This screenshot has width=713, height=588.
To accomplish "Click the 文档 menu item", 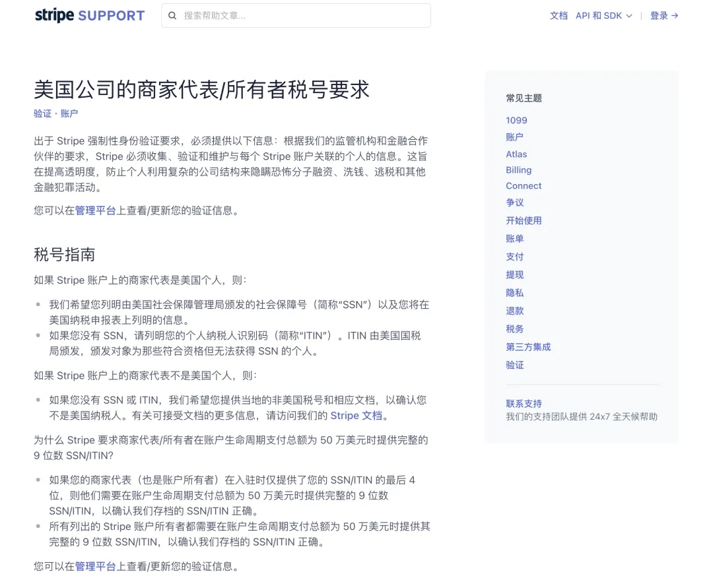I will [x=559, y=15].
